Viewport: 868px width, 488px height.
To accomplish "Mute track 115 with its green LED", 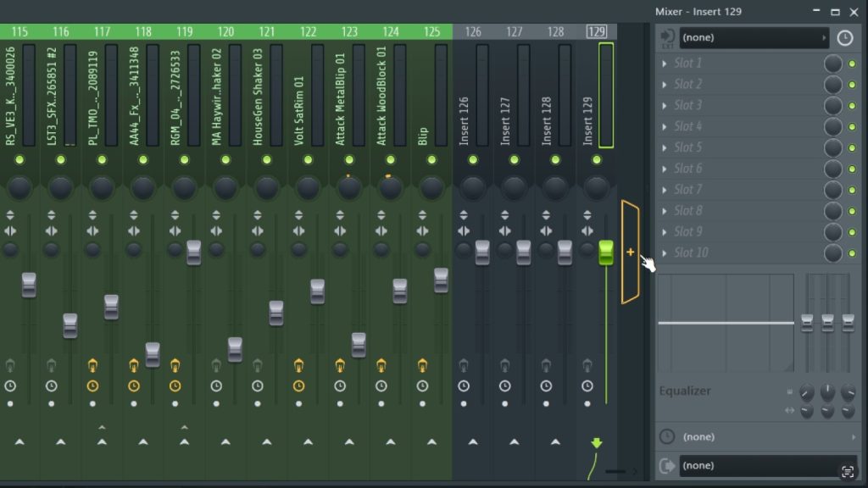I will (x=19, y=160).
